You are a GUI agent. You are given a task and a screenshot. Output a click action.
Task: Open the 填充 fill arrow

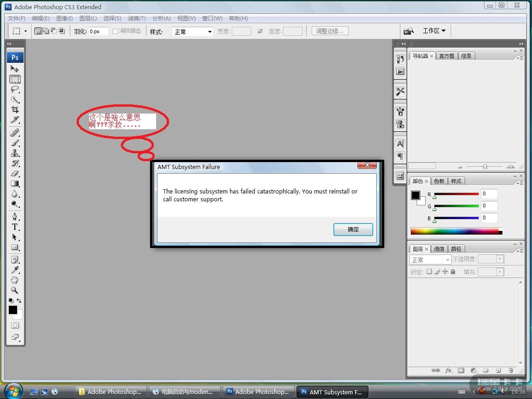click(x=500, y=272)
